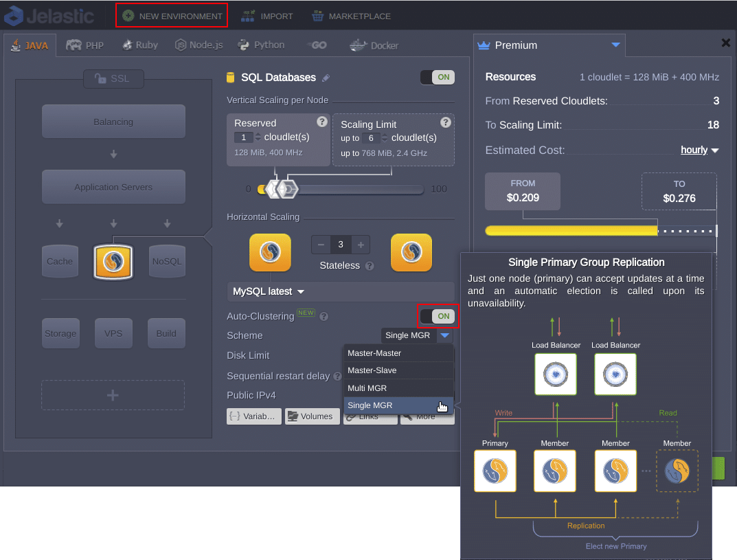Click the NEW badge beside Auto-Clustering
Viewport: 737px width, 560px height.
click(306, 313)
